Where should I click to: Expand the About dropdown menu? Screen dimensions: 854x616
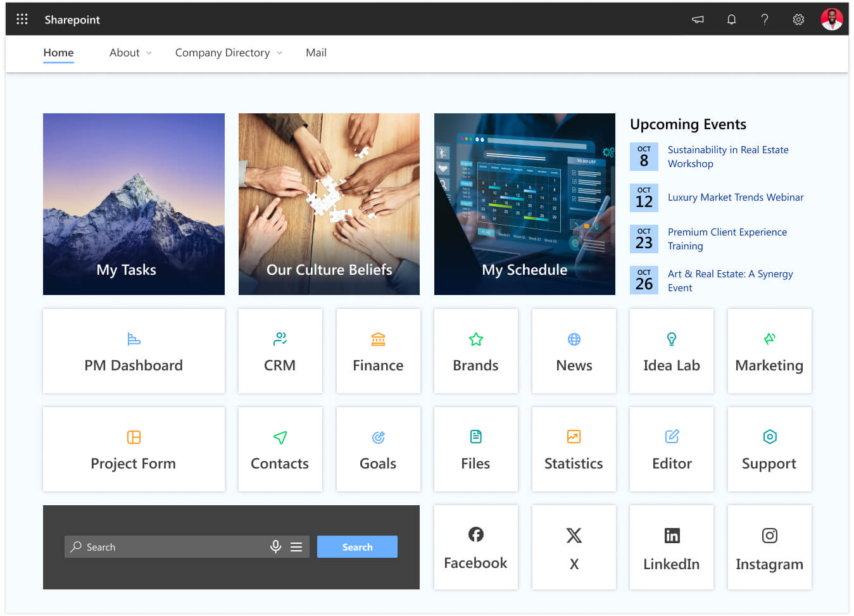point(130,53)
